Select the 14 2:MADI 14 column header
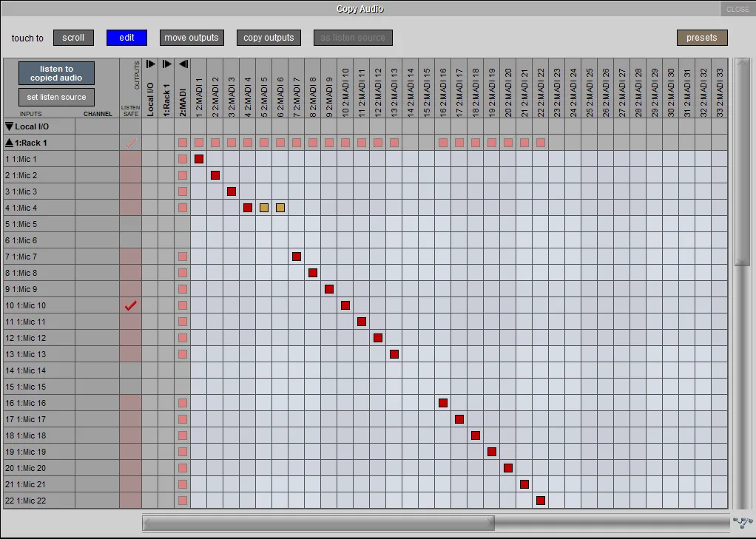Image resolution: width=756 pixels, height=539 pixels. coord(411,89)
